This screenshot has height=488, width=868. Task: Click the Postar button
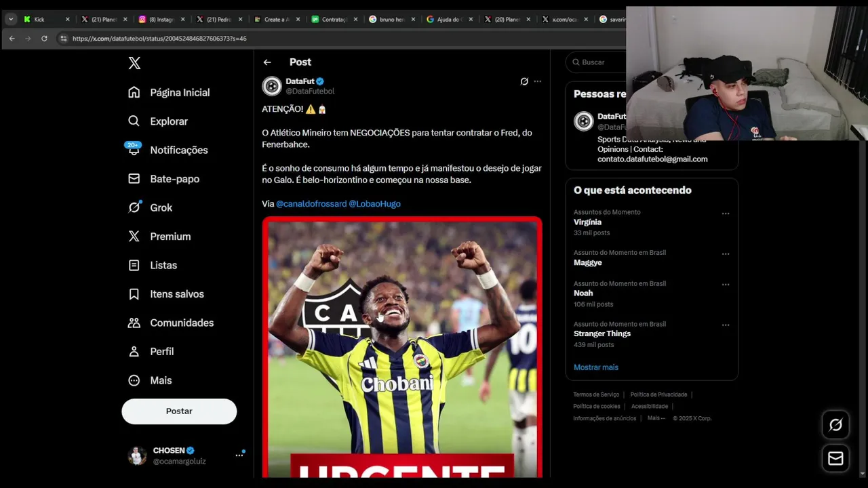click(x=179, y=411)
